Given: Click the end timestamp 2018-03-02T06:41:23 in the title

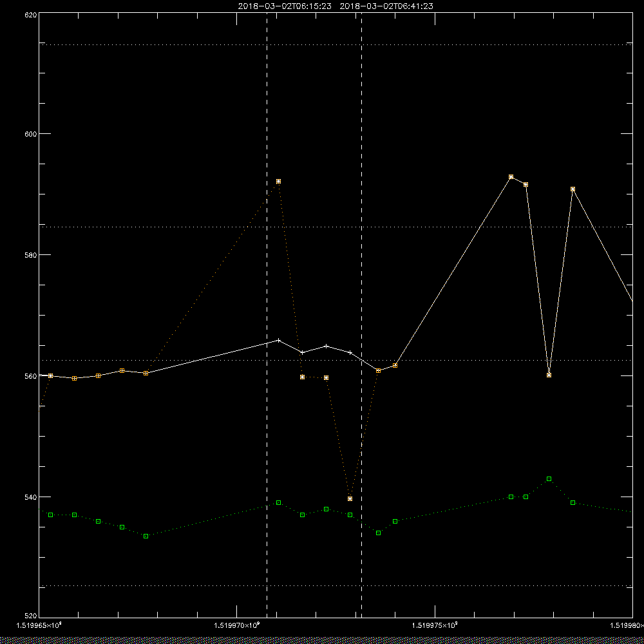Looking at the screenshot, I should [386, 6].
